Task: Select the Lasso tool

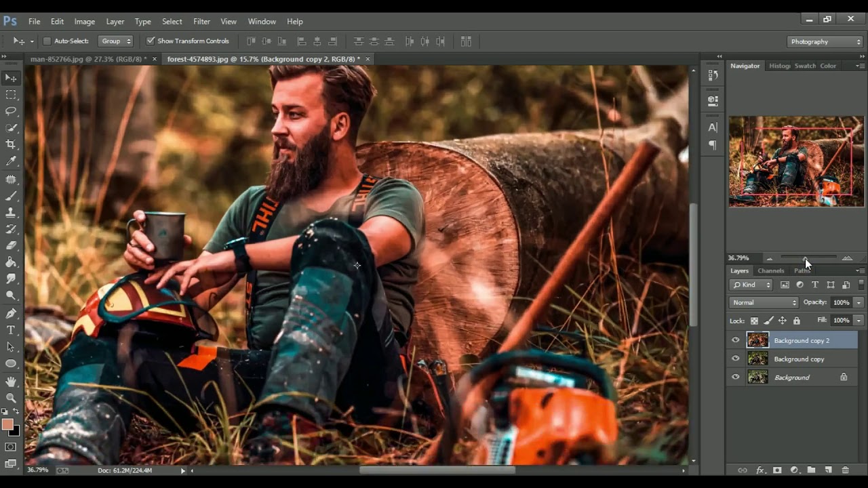Action: pos(11,111)
